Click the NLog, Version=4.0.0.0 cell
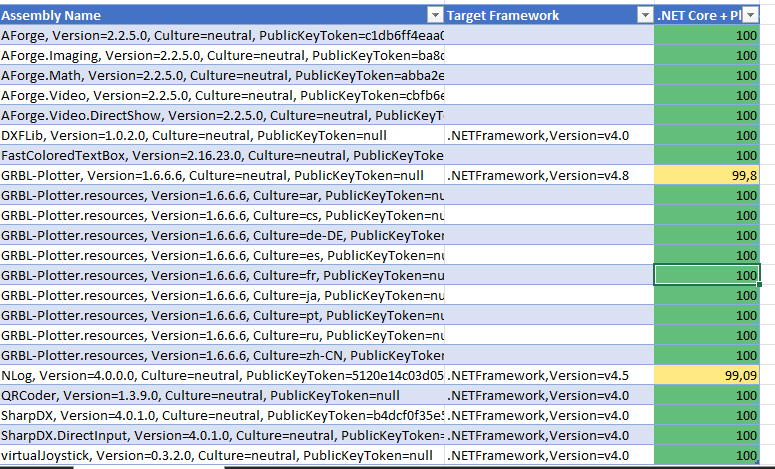 [x=222, y=376]
